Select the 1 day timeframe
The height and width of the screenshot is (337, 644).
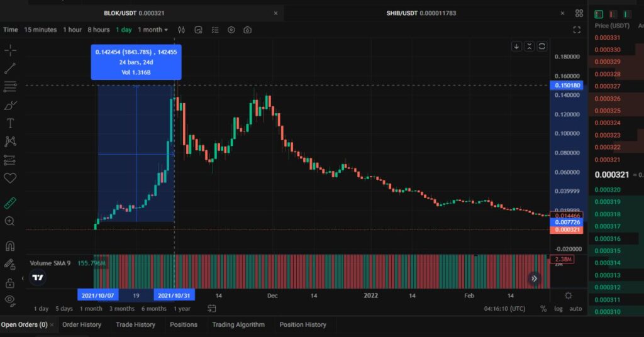point(124,30)
